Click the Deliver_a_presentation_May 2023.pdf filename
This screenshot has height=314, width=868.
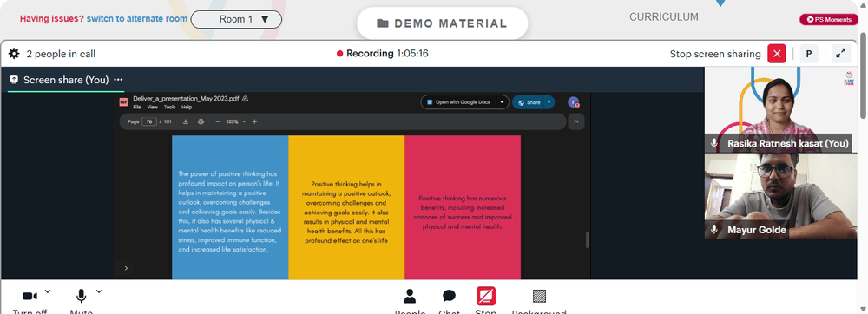pos(186,98)
